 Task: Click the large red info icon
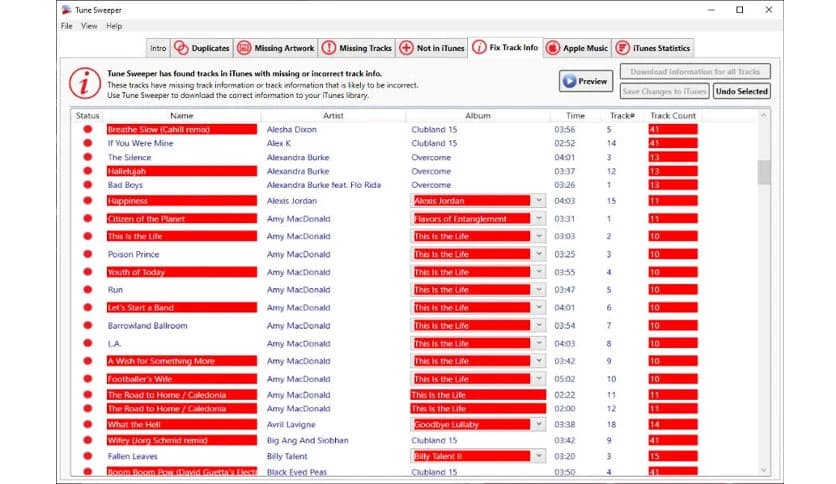(85, 83)
